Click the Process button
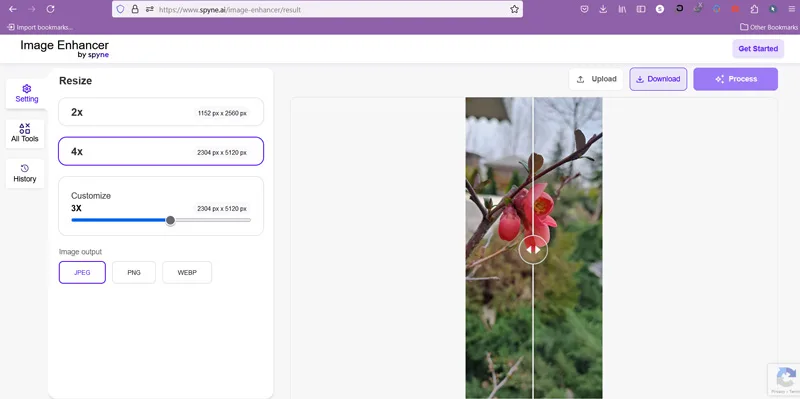800x399 pixels. click(x=736, y=79)
